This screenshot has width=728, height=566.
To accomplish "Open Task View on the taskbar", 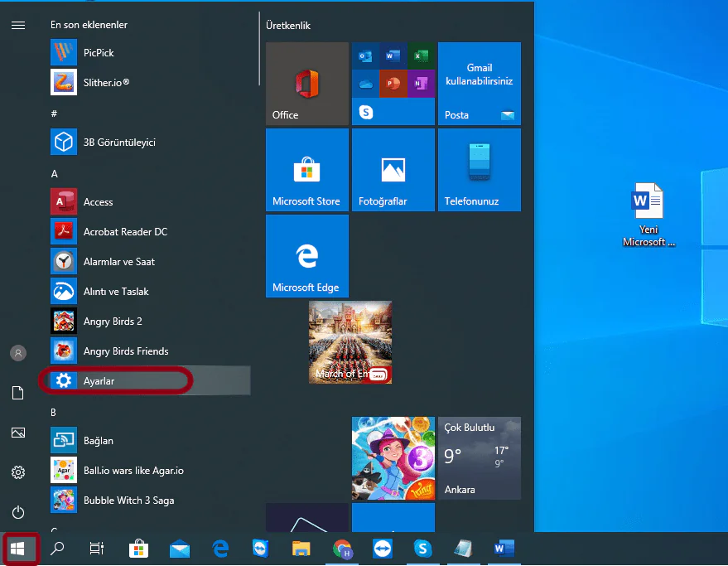I will pos(96,549).
